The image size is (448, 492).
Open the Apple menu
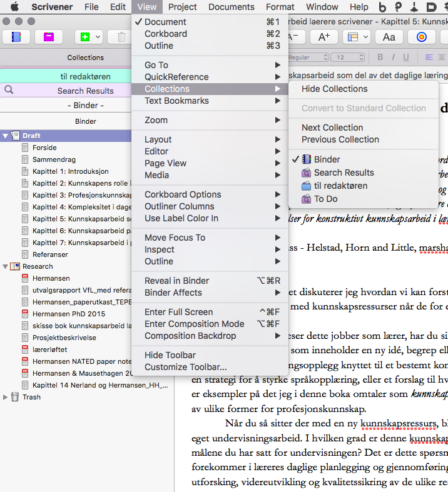click(x=14, y=7)
